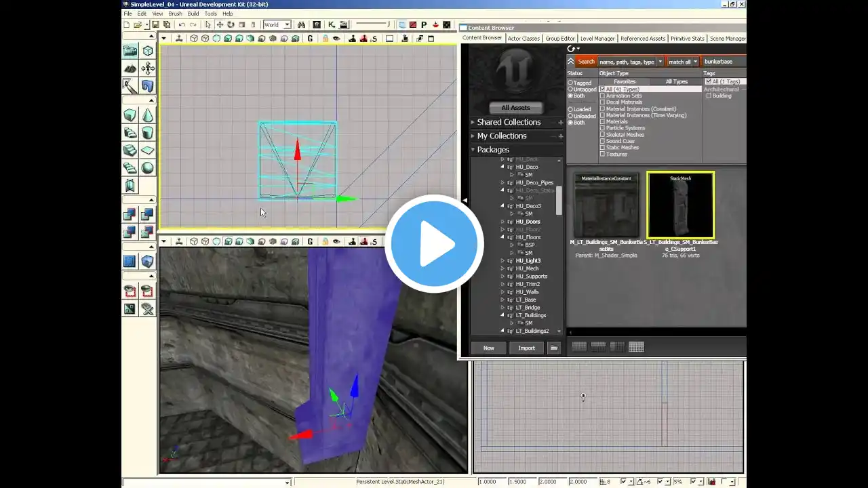Screen dimensions: 868x488
Task: Switch to Favorites filter button
Action: pyautogui.click(x=625, y=82)
